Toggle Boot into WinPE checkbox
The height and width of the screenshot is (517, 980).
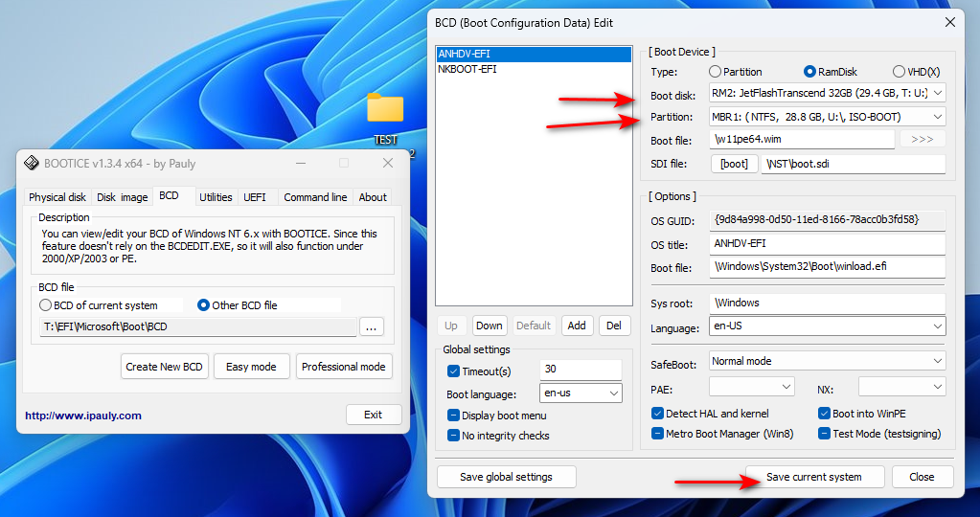pyautogui.click(x=824, y=414)
